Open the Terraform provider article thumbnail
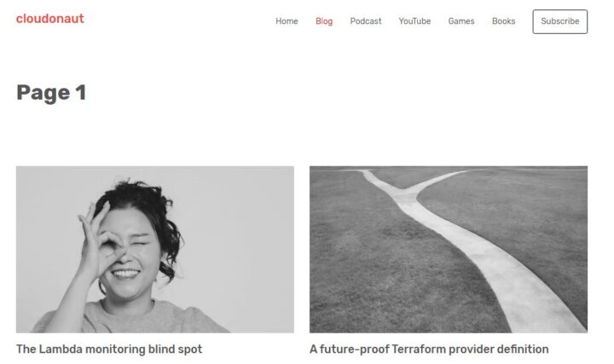Viewport: 614px width, 364px height. point(449,249)
